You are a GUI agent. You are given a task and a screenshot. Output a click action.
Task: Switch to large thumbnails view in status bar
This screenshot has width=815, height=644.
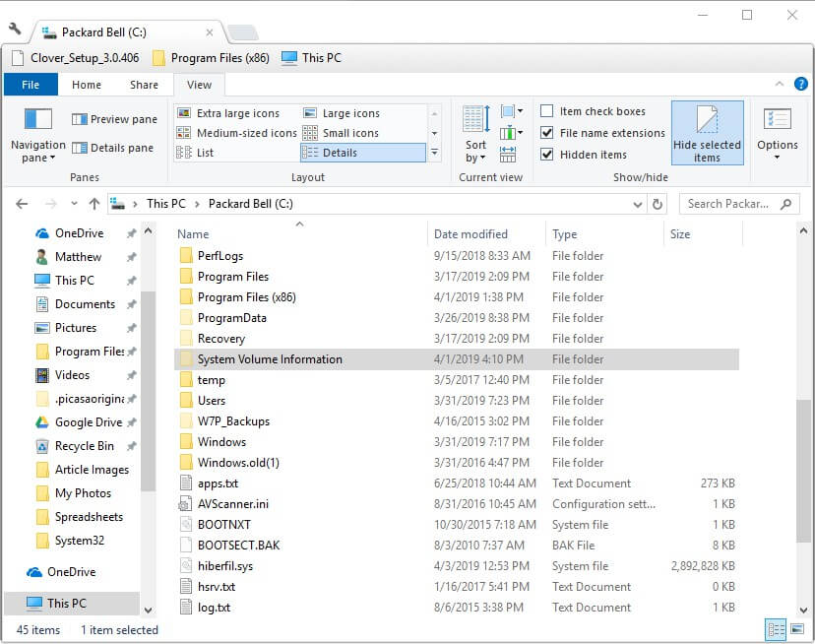[x=797, y=630]
